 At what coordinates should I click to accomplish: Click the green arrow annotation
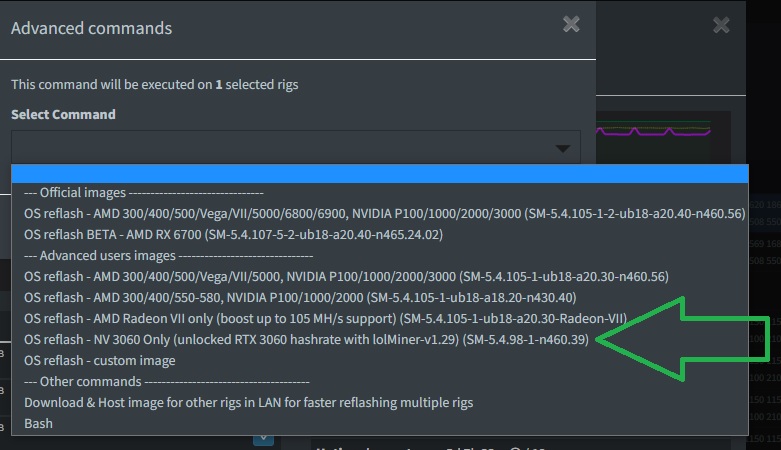click(682, 339)
